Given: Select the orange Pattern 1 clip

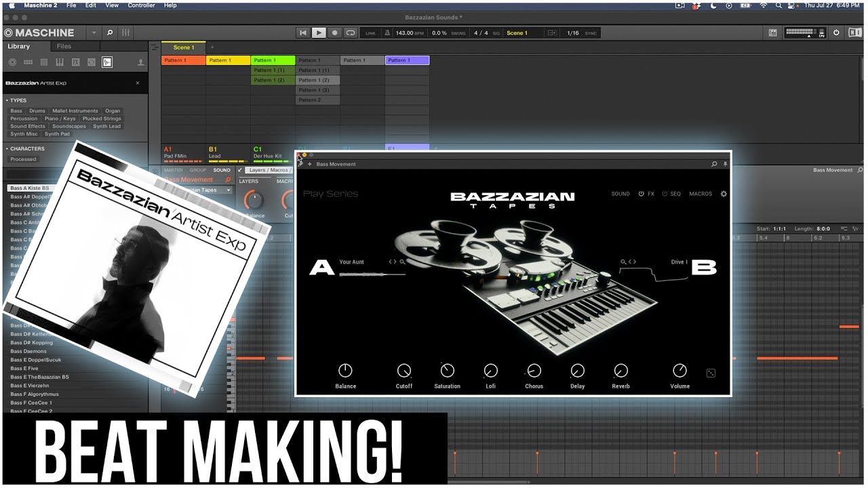Looking at the screenshot, I should click(x=183, y=60).
